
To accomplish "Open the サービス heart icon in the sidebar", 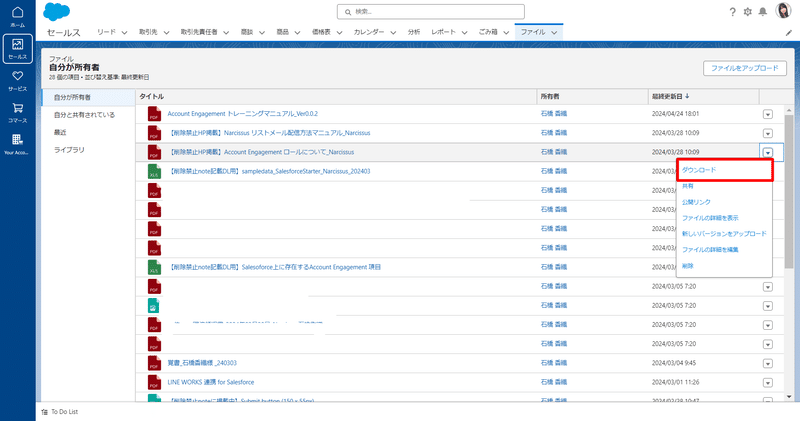I will 17,76.
